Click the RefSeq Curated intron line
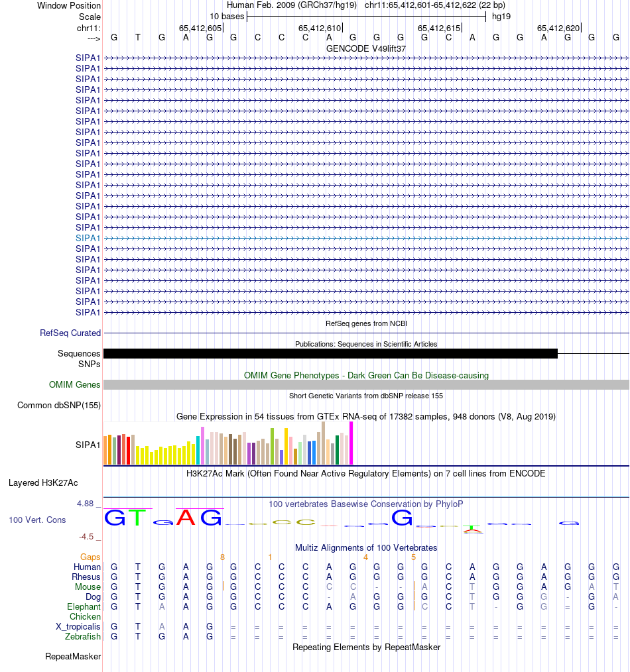 coord(366,333)
